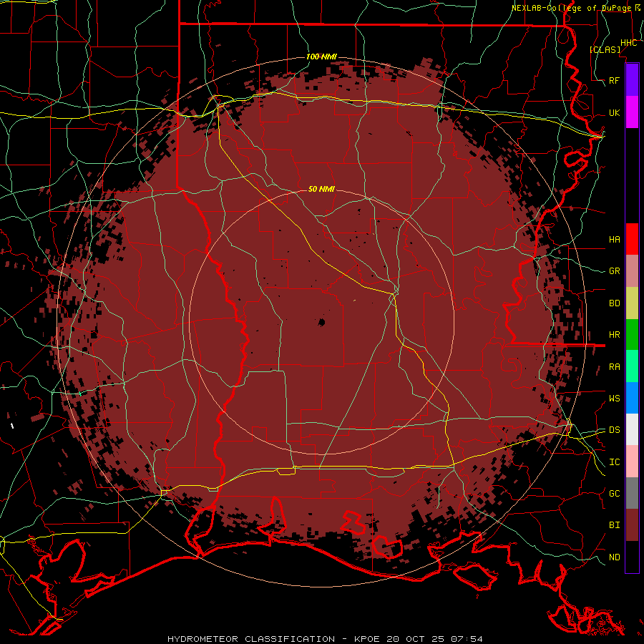Screen dimensions: 644x644
Task: Click the DS legend label
Action: 614,430
